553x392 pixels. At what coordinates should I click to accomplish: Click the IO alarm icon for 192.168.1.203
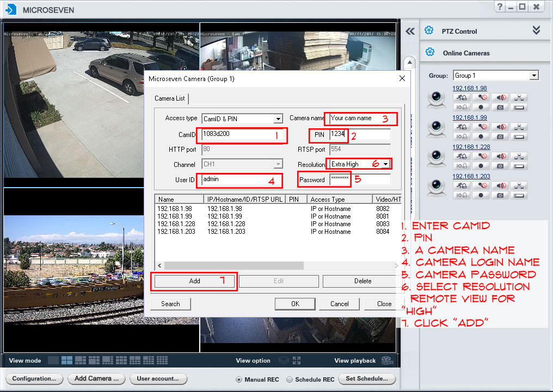coord(462,195)
